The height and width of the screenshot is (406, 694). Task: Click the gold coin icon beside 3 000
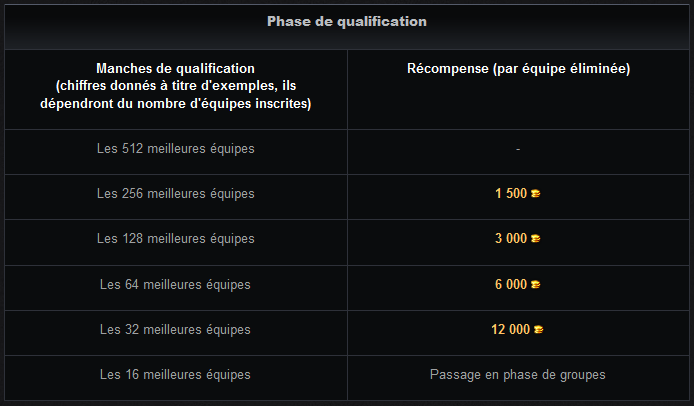tap(536, 239)
